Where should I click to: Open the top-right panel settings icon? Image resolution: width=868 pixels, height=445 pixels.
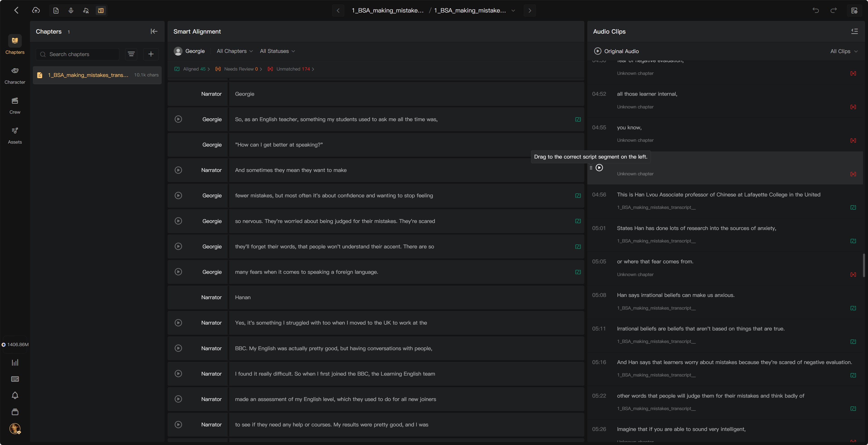(854, 10)
